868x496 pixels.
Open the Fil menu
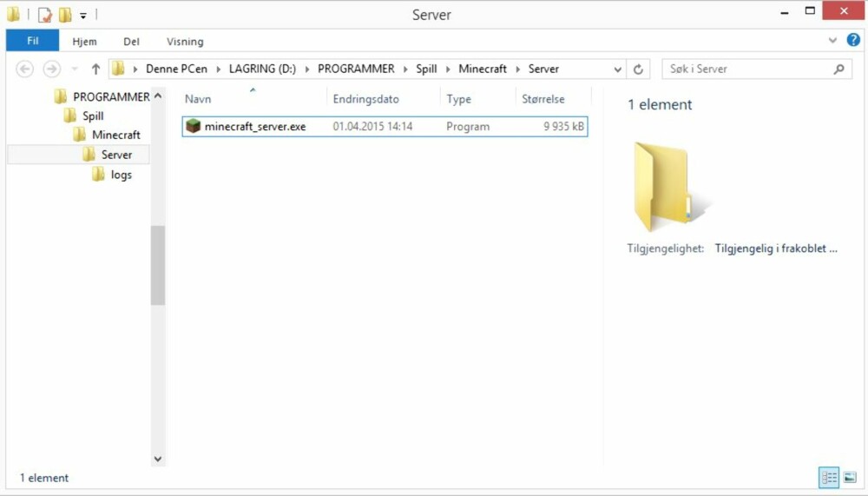coord(33,41)
